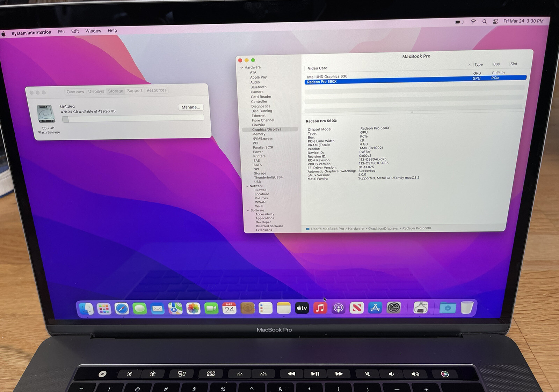Select Memory in the Hardware list
This screenshot has height=392, width=559.
click(x=259, y=134)
